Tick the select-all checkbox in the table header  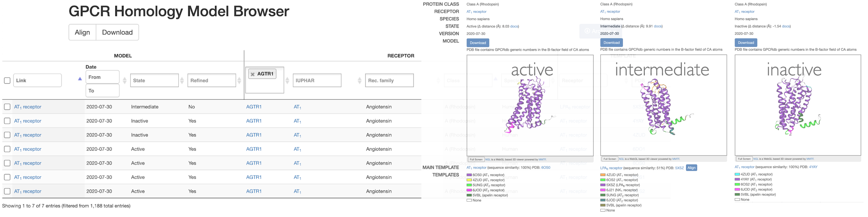[x=7, y=81]
